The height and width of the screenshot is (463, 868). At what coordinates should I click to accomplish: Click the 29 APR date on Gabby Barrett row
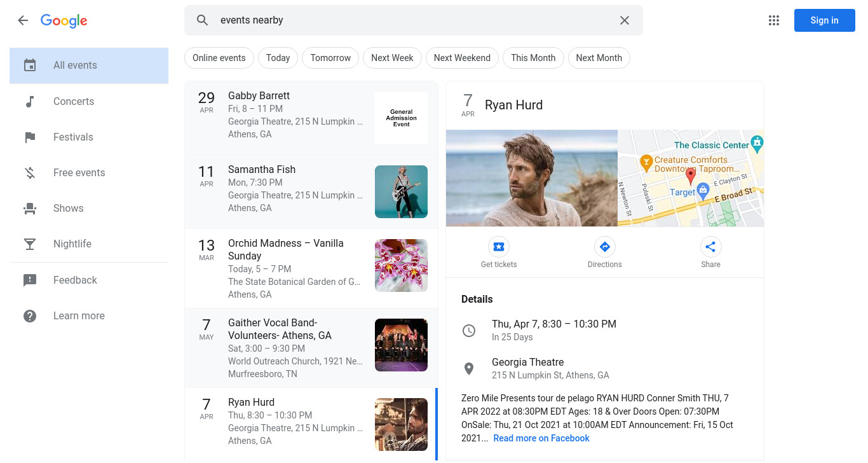pyautogui.click(x=207, y=102)
